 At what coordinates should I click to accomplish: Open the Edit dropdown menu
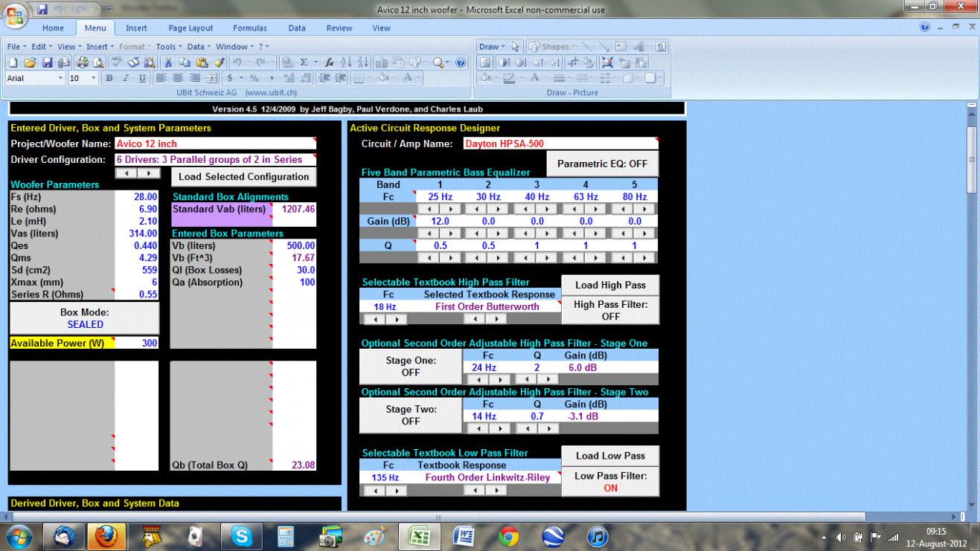(41, 47)
